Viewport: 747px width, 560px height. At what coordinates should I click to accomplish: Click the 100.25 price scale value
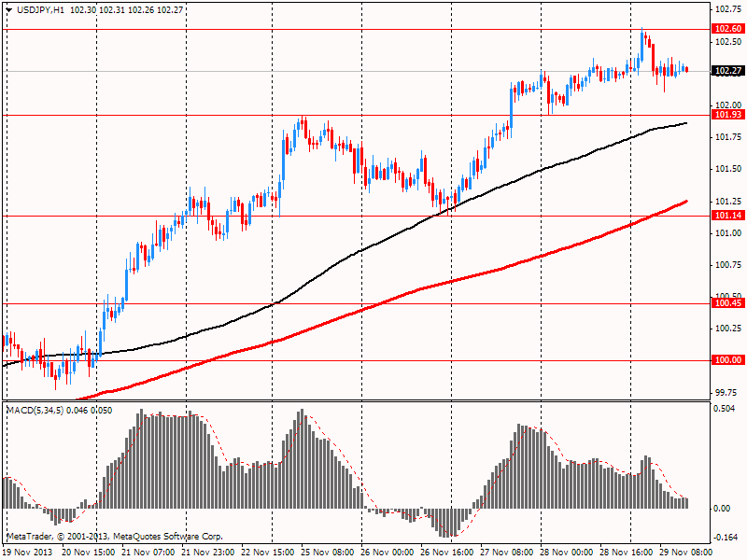coord(728,329)
